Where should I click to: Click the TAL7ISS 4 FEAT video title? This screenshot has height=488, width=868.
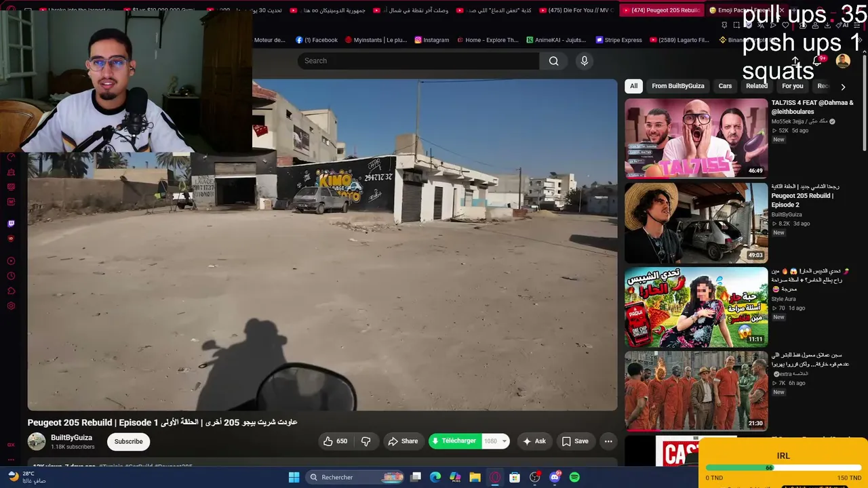(812, 107)
